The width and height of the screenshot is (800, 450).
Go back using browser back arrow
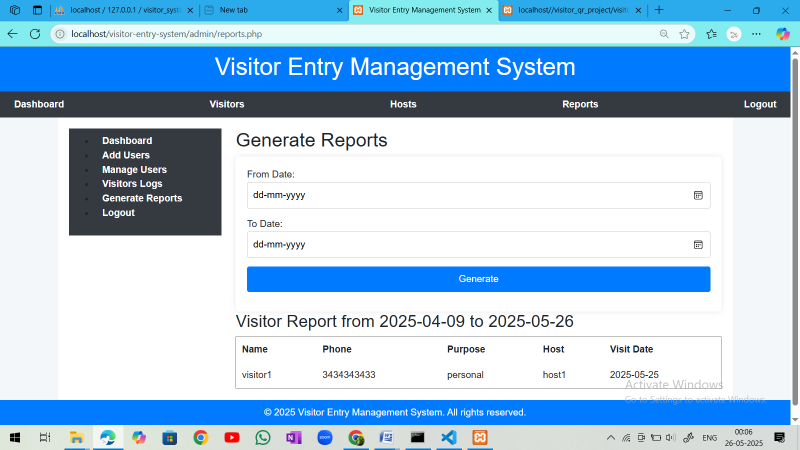click(x=13, y=34)
